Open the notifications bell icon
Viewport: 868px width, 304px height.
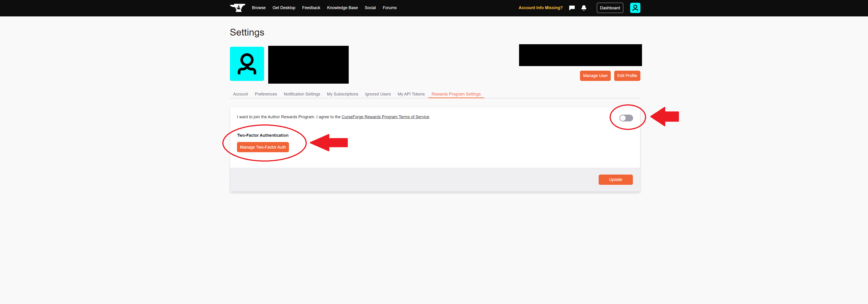584,8
